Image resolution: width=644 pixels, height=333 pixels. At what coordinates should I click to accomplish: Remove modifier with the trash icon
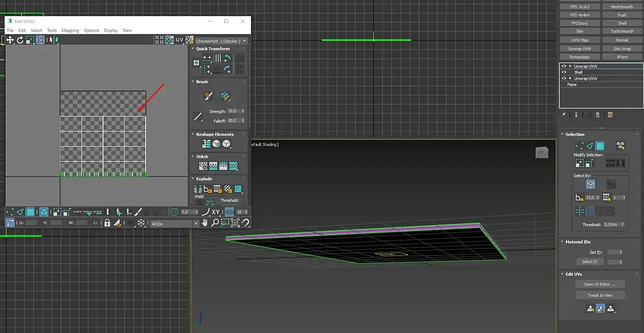tap(598, 115)
